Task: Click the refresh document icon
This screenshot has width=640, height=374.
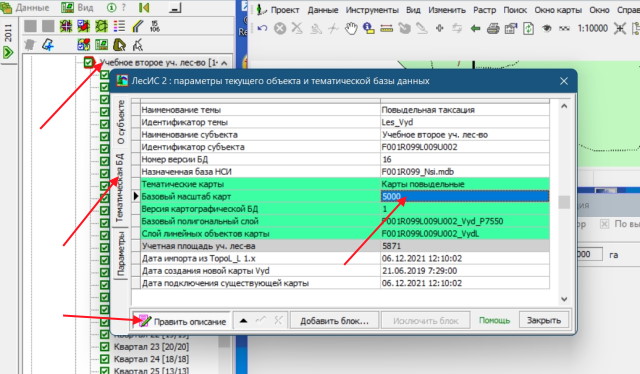Action: 529,28
